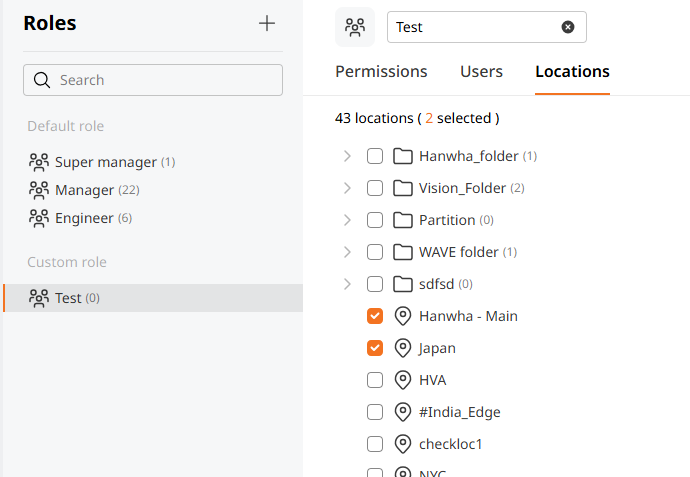The width and height of the screenshot is (690, 477).
Task: Switch to the Permissions tab
Action: [381, 72]
